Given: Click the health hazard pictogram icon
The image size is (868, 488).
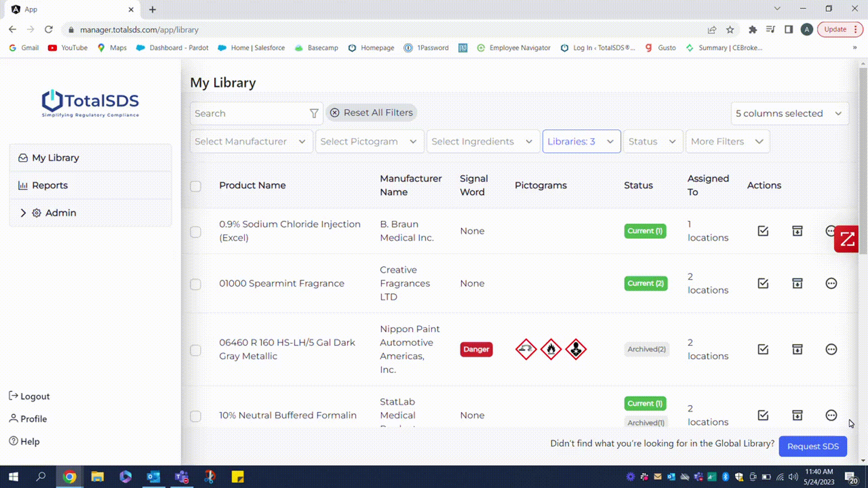Looking at the screenshot, I should pos(576,349).
